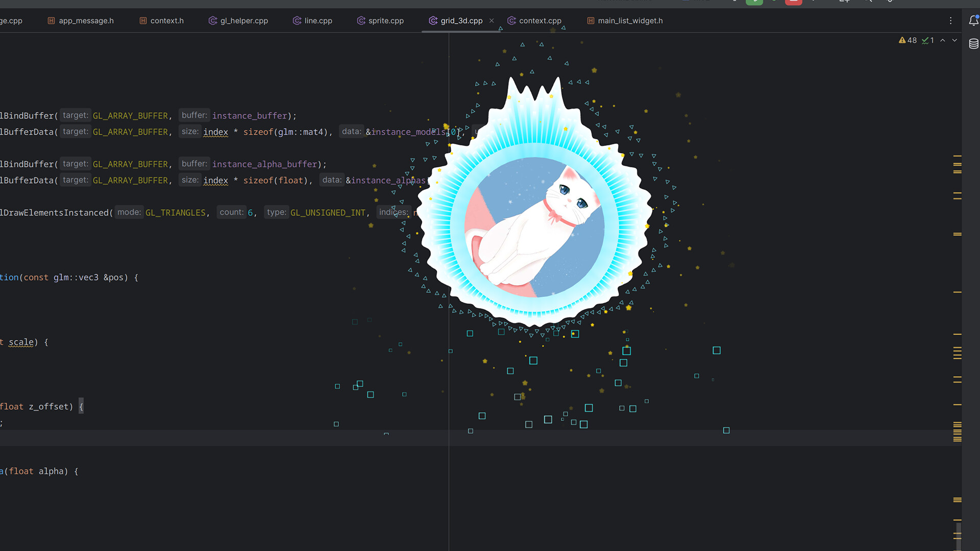Image resolution: width=980 pixels, height=551 pixels.
Task: Open Search Everywhere with the magnifier icon
Action: (x=868, y=2)
